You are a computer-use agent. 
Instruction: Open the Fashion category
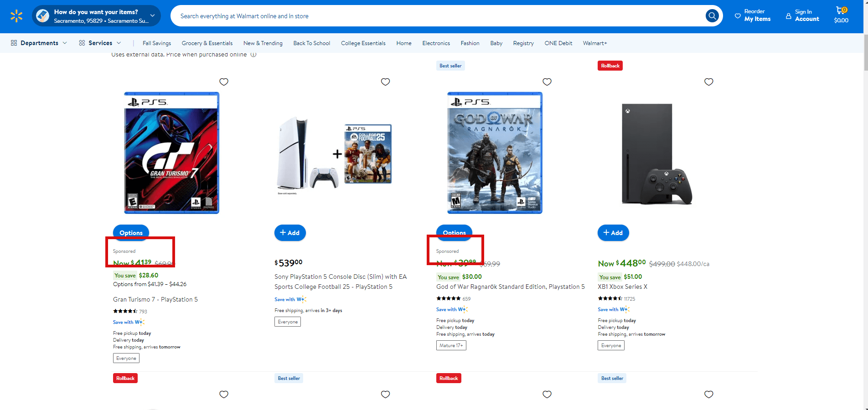tap(470, 43)
